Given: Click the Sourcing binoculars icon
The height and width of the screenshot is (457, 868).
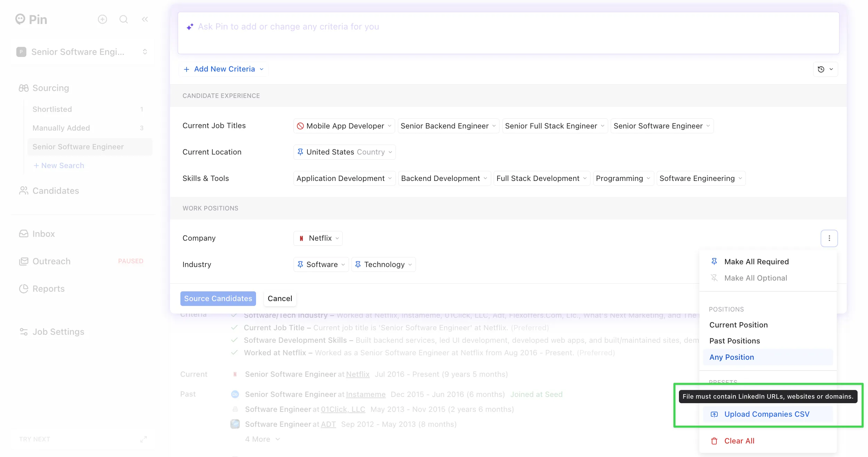Looking at the screenshot, I should coord(24,88).
